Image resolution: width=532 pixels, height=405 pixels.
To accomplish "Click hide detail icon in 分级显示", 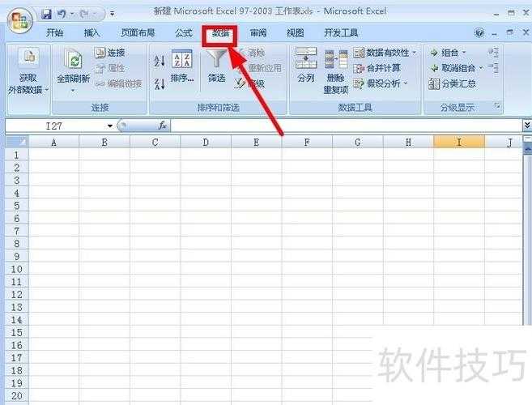I will (493, 68).
